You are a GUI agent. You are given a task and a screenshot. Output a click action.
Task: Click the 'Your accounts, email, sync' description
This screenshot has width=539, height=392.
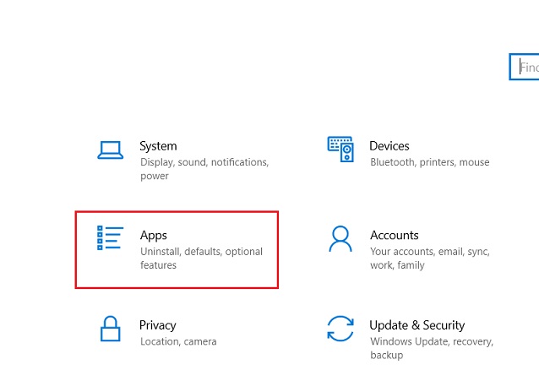429,259
